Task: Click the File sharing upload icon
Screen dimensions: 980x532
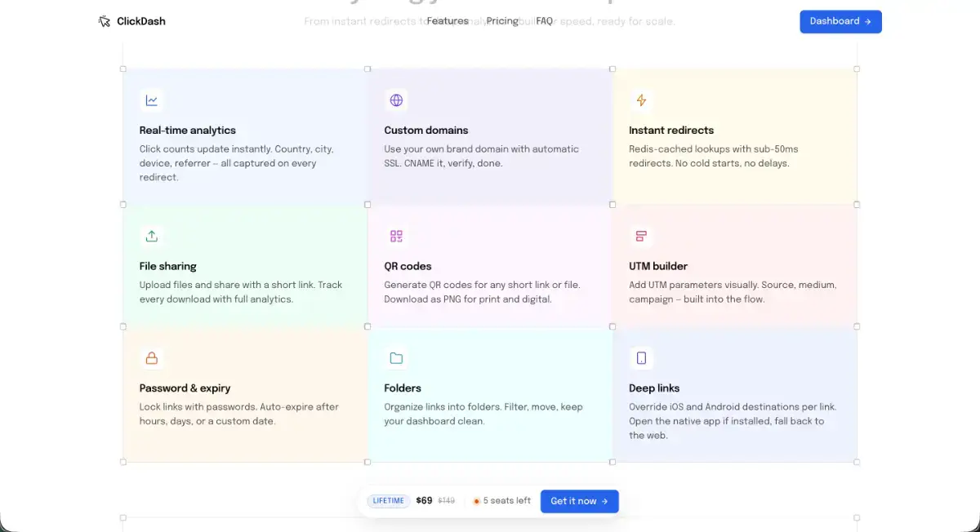Action: tap(151, 236)
